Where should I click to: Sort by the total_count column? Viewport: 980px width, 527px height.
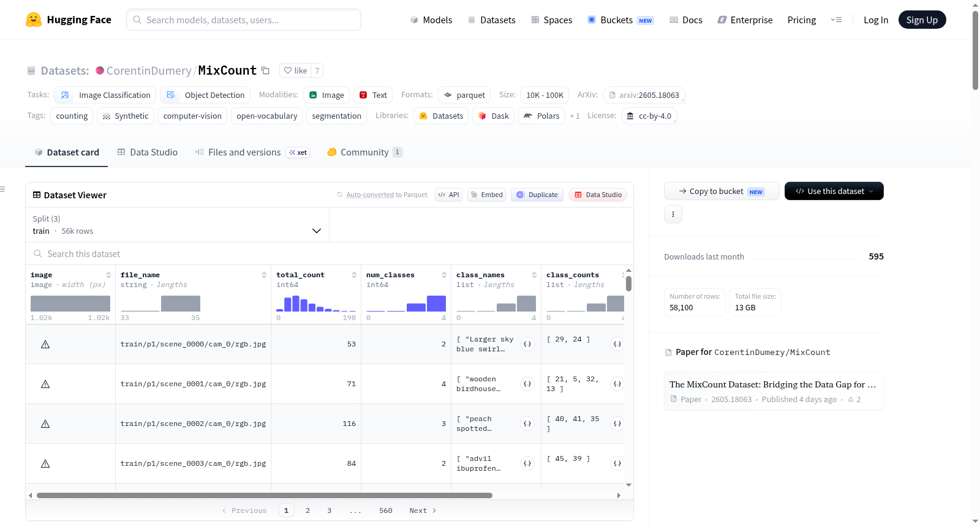click(354, 275)
